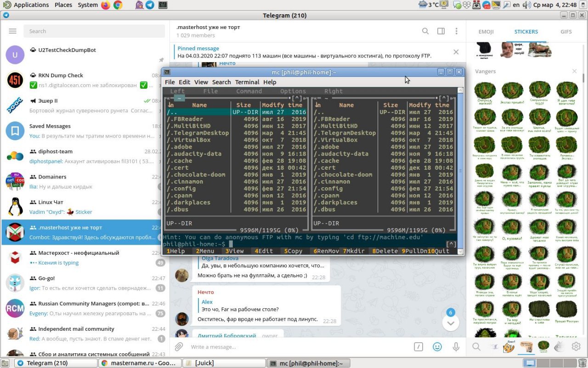The image size is (588, 368).
Task: Open mc Left panel dropdown menu
Action: coord(177,91)
